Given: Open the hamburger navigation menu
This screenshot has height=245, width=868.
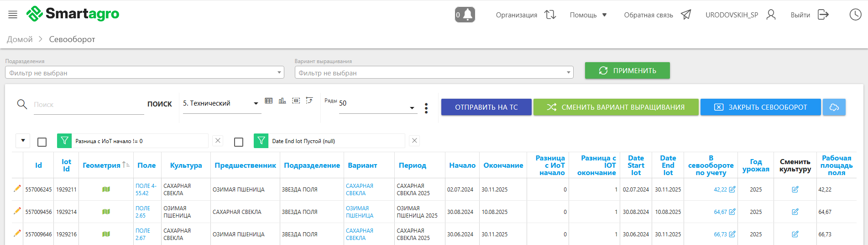Looking at the screenshot, I should (x=13, y=15).
